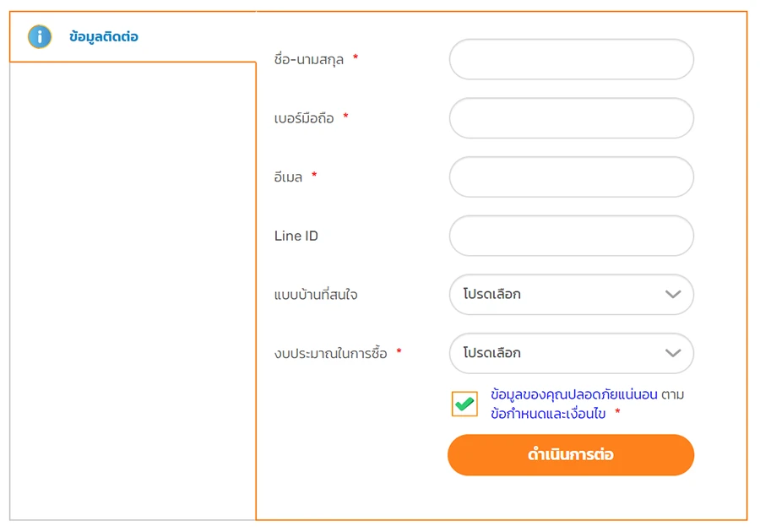
Task: Select the Line ID text field
Action: tap(571, 236)
